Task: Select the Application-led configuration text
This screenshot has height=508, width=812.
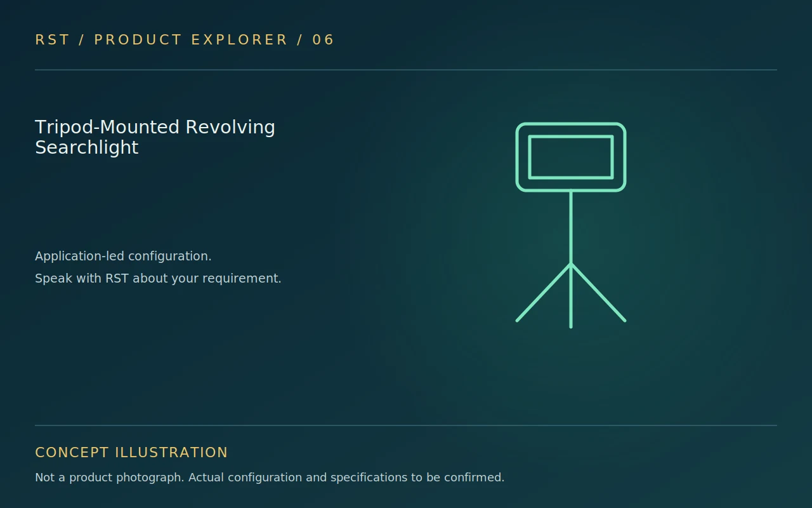Action: (x=123, y=256)
